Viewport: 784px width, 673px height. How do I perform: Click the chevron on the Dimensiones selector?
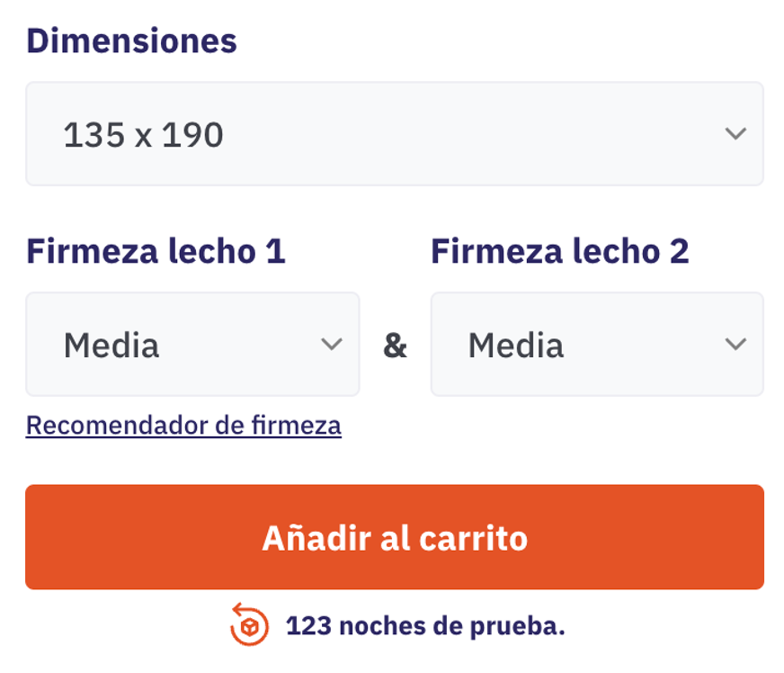(x=735, y=133)
